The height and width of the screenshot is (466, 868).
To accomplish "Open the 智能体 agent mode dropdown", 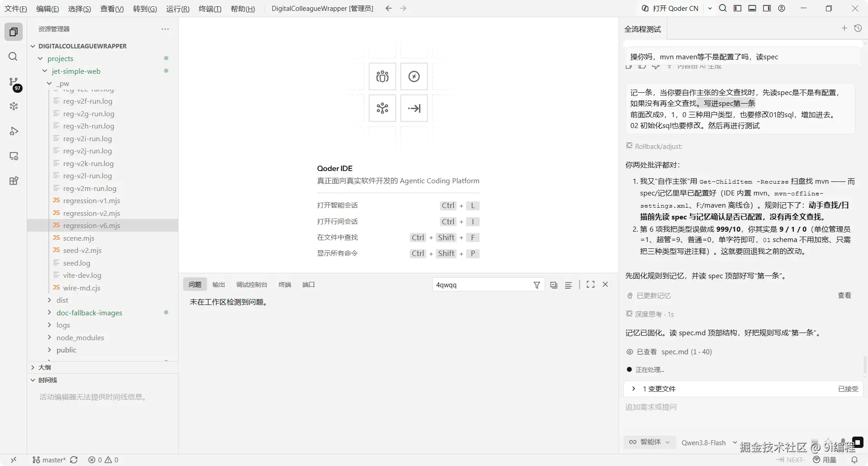I will [650, 442].
